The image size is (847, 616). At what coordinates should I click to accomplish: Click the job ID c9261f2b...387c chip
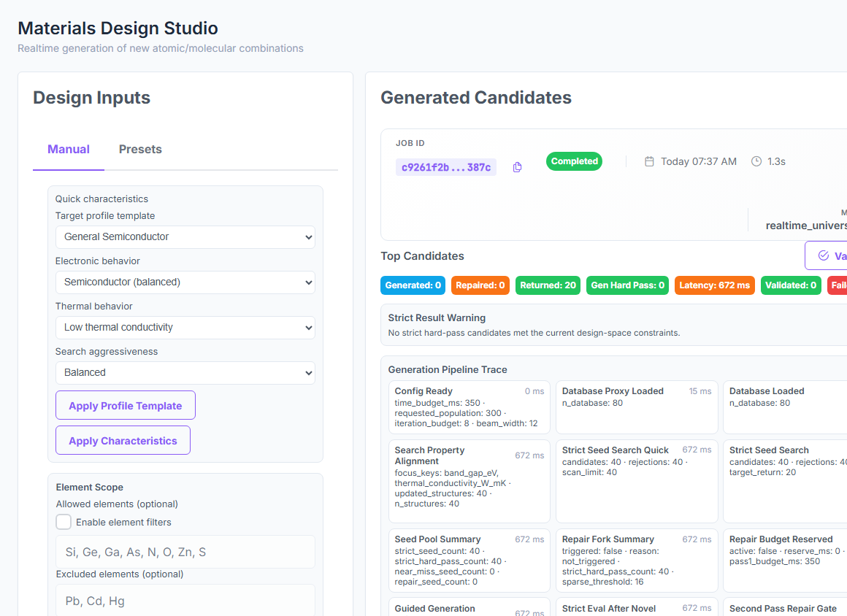pos(446,167)
